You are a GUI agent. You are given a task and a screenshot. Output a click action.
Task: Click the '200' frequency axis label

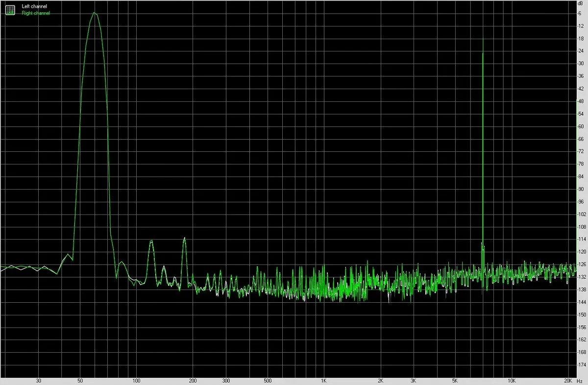[193, 381]
